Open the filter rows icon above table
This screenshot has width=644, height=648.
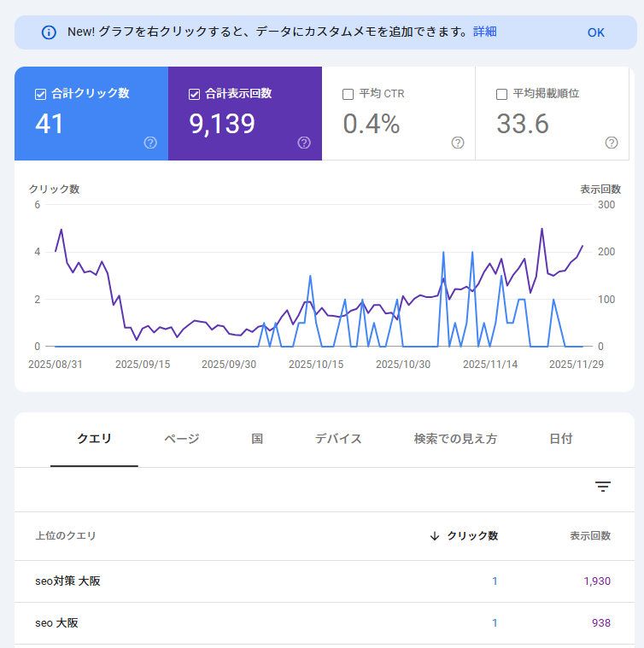coord(603,487)
